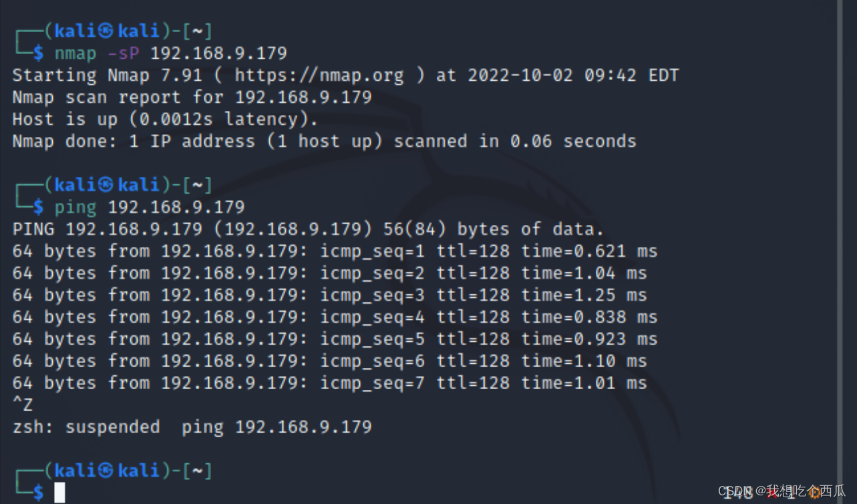Screen dimensions: 857x504
Task: Click the Kali symbol in the first prompt
Action: coord(106,31)
